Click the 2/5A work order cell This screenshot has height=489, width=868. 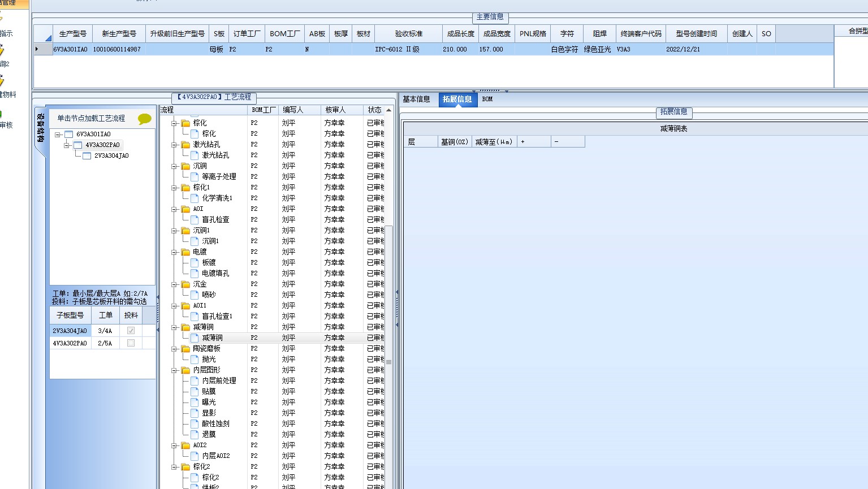tap(105, 343)
